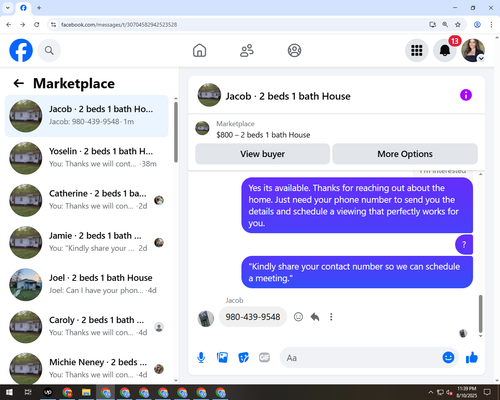Open more options dots on Jacob's message

click(331, 317)
